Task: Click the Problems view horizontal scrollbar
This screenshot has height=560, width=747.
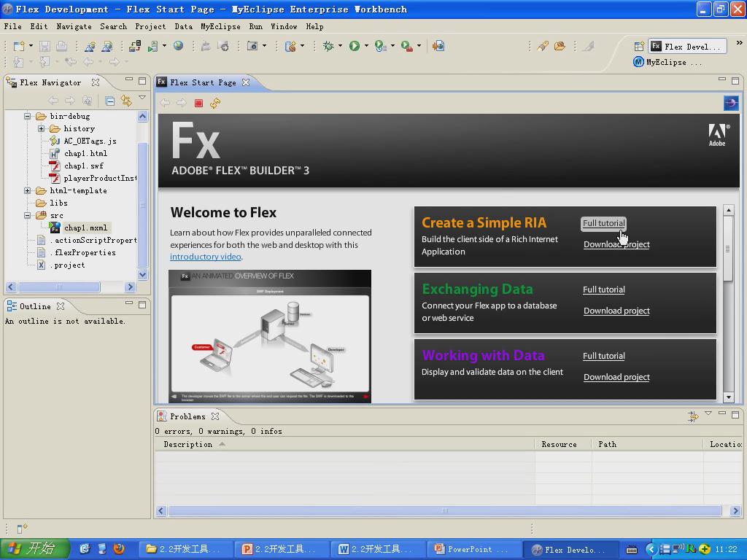Action: coord(445,511)
